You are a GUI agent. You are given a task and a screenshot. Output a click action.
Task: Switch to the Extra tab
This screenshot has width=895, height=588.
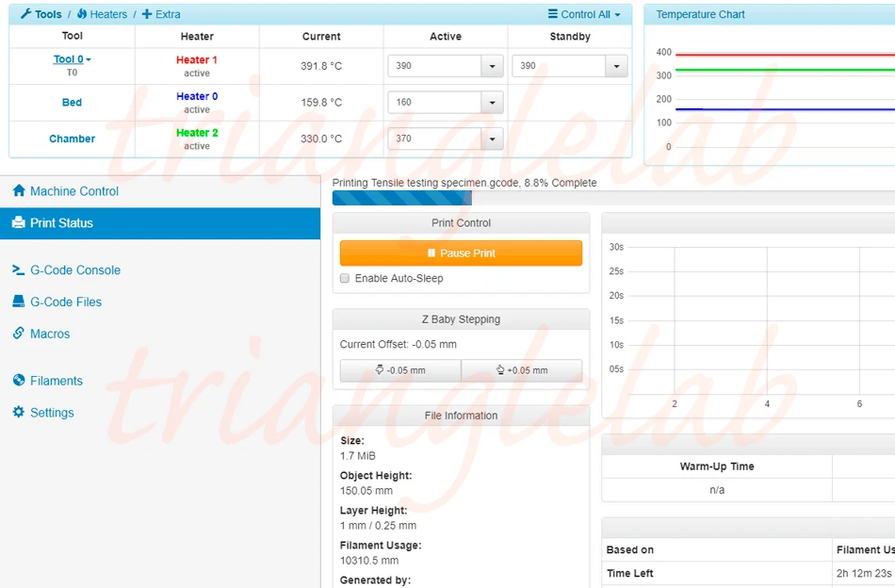[x=161, y=14]
